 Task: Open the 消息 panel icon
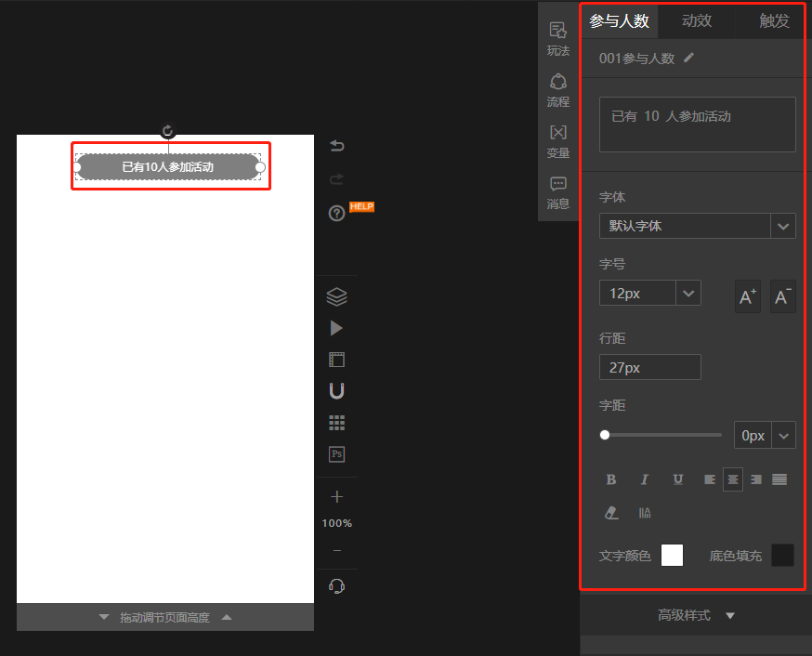tap(557, 192)
